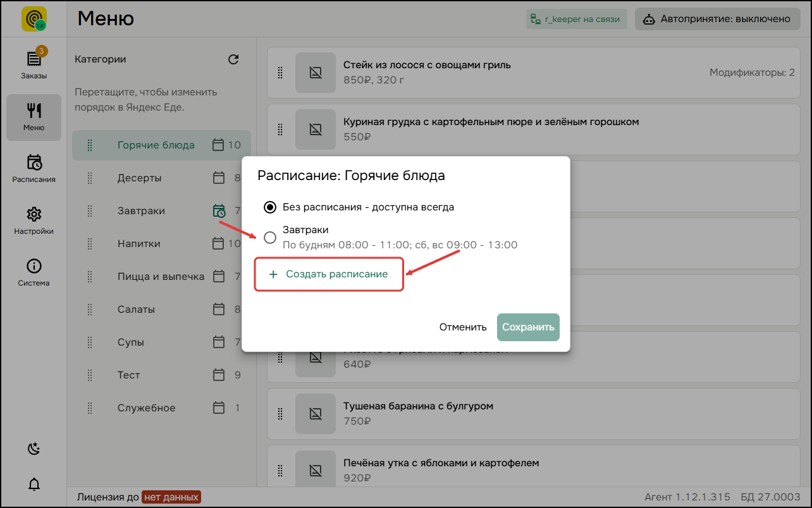This screenshot has height=508, width=812.
Task: Click the drag handle of Супы category
Action: (x=89, y=342)
